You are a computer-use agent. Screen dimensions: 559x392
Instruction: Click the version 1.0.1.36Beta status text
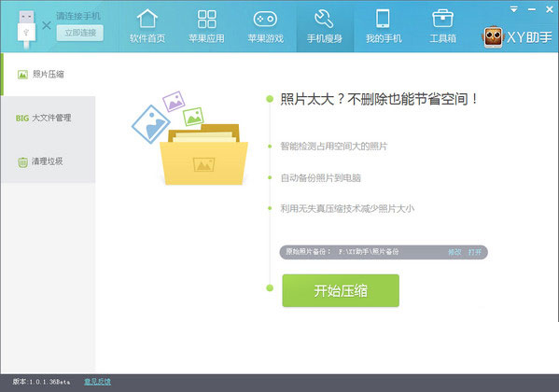tap(41, 382)
